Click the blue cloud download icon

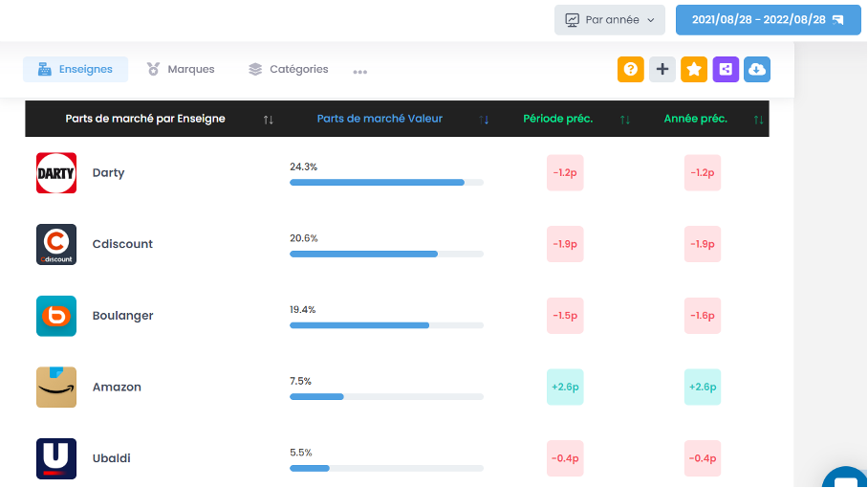757,69
